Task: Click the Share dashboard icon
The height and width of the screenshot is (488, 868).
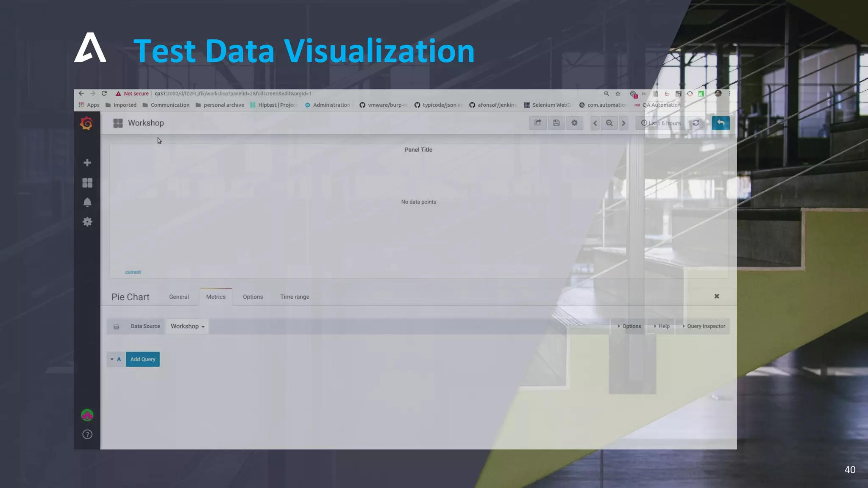Action: 538,123
